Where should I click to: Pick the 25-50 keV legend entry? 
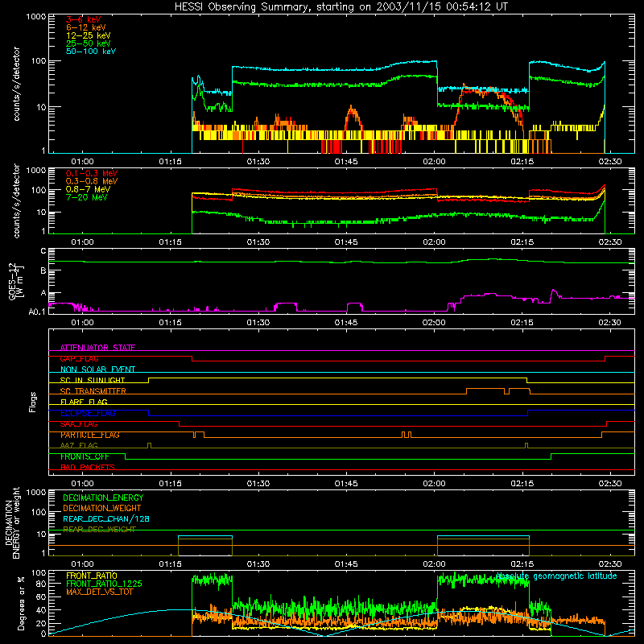pyautogui.click(x=89, y=43)
